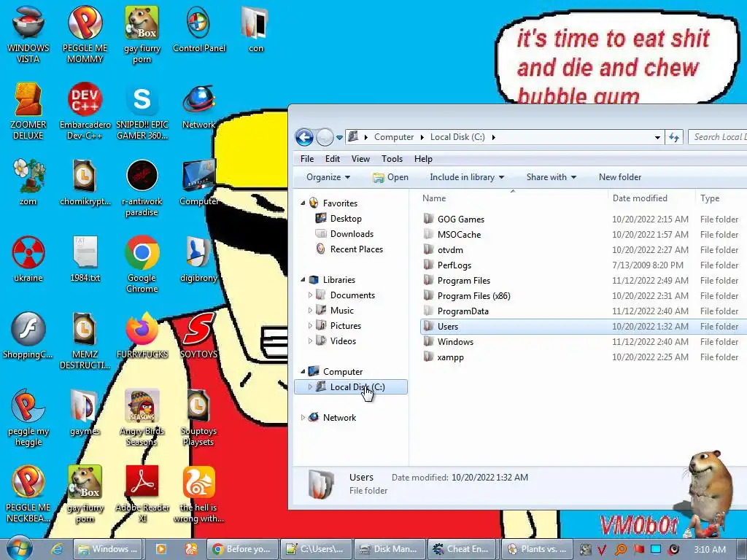Select the Control Panel desktop icon
This screenshot has width=747, height=560.
[198, 28]
